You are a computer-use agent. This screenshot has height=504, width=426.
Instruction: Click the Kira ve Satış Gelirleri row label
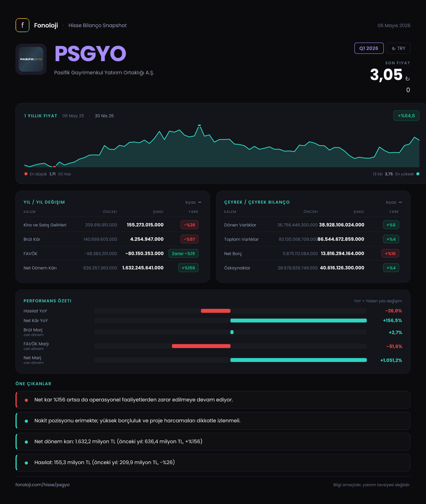[x=45, y=225]
